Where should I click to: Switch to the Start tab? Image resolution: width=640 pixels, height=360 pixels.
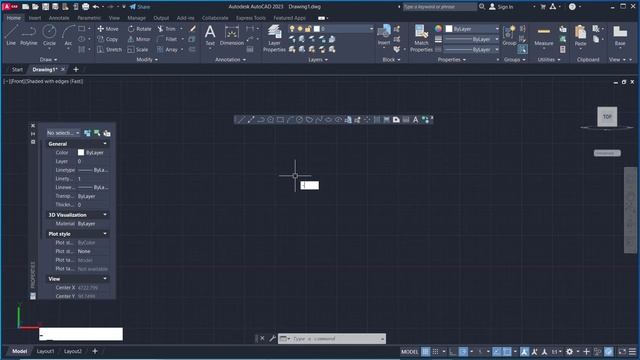click(18, 69)
